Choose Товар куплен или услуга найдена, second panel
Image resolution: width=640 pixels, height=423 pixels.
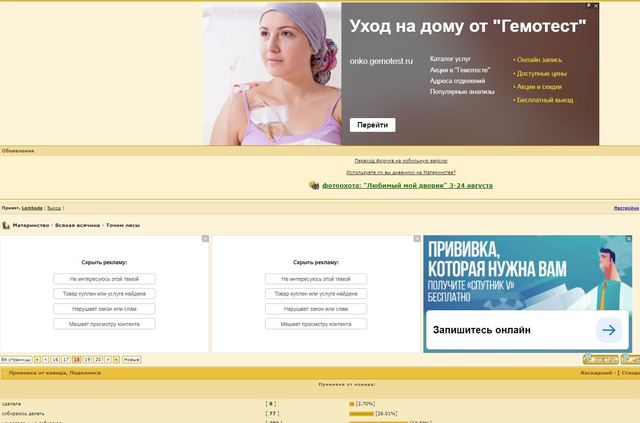pyautogui.click(x=316, y=294)
